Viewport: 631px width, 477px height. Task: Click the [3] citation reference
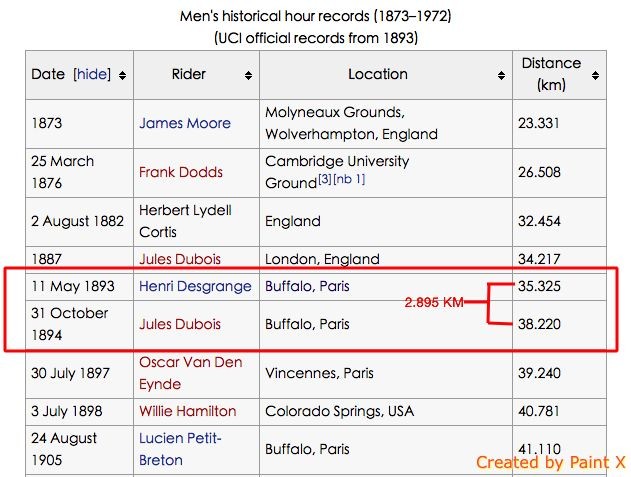pos(325,180)
